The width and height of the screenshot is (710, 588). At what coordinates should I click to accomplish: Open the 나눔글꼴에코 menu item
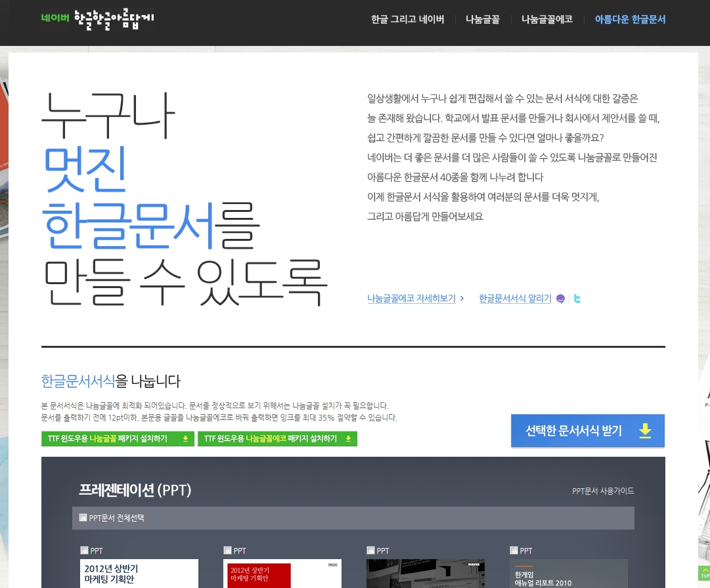pyautogui.click(x=547, y=20)
